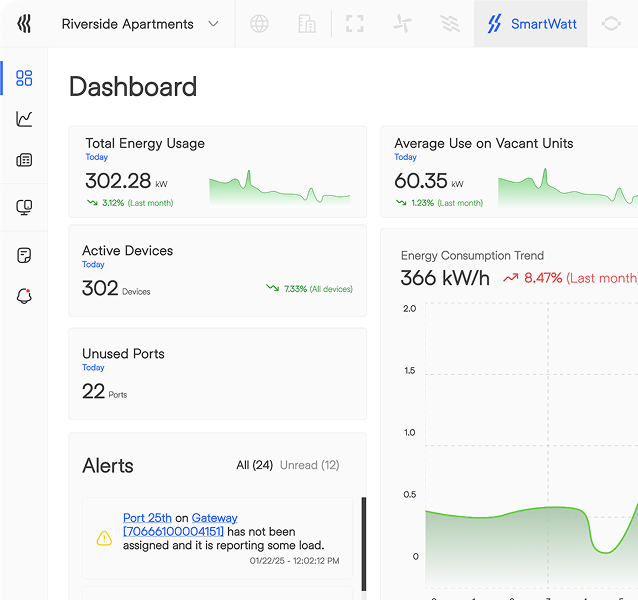Switch to the SmartWatt tab
The image size is (638, 600).
click(531, 24)
